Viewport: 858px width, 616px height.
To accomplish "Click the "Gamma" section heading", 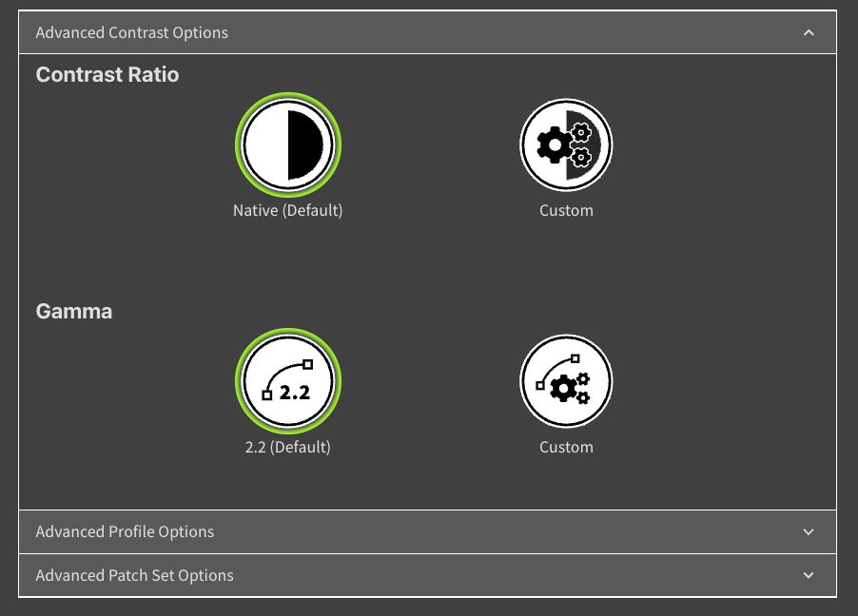I will (x=73, y=311).
